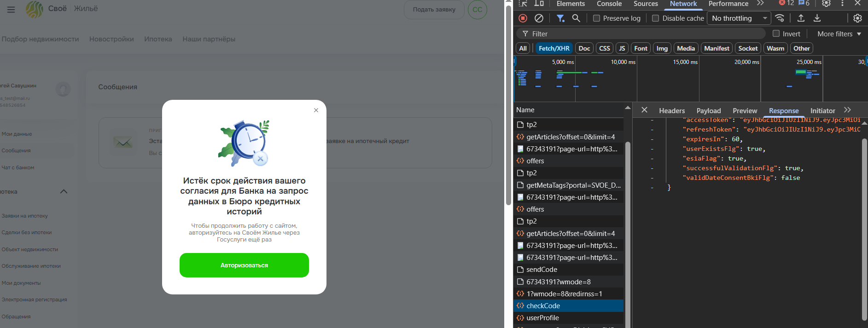
Task: Enable the Preserve log checkbox
Action: click(596, 18)
